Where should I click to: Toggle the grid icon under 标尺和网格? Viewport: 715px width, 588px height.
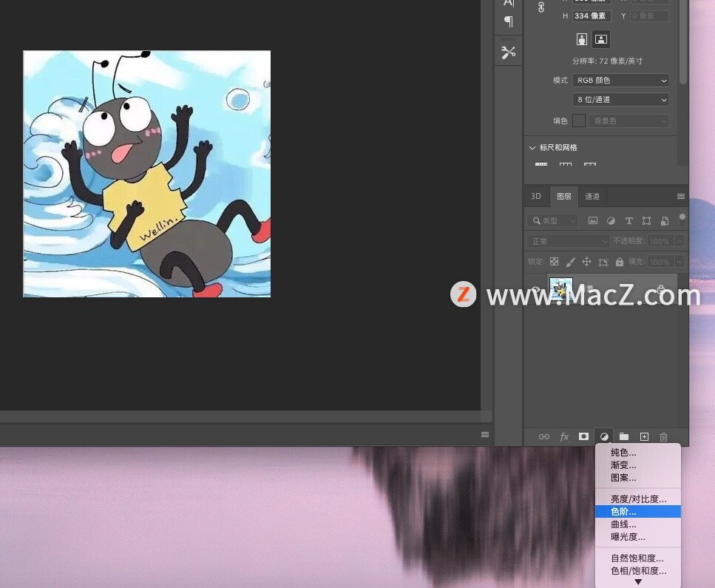coord(566,163)
